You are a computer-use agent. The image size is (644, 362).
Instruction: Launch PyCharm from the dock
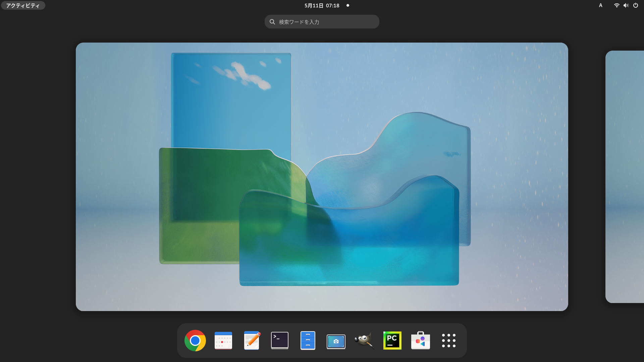[x=392, y=341]
